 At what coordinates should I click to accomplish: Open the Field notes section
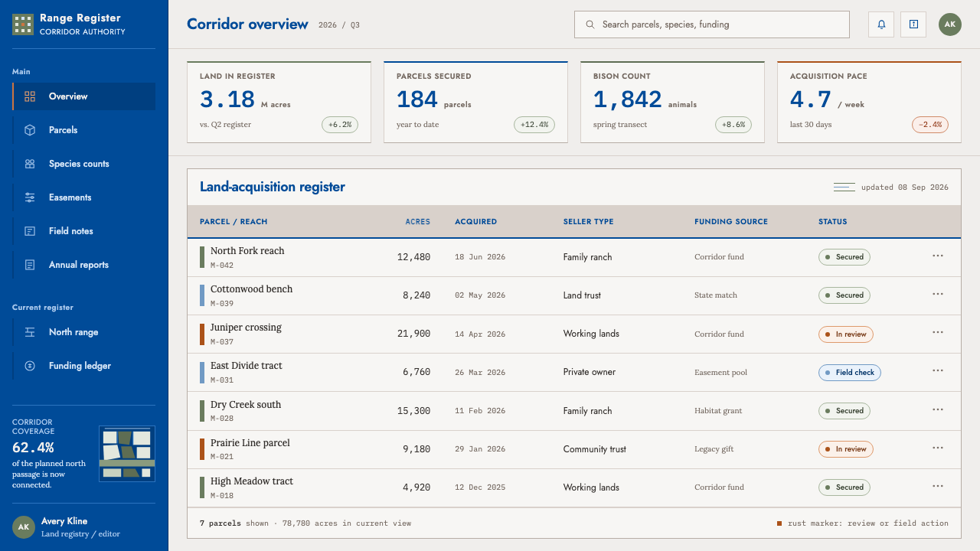[84, 231]
